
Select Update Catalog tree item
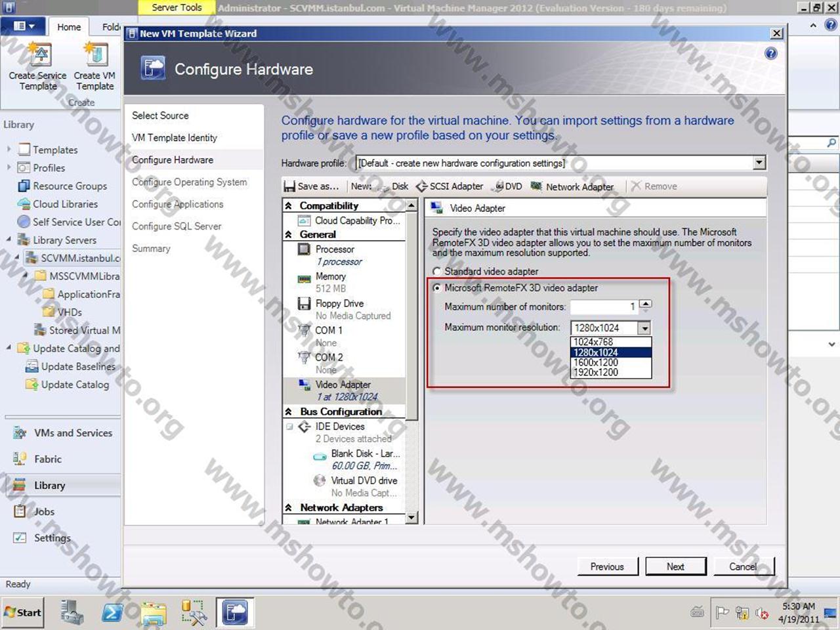75,385
